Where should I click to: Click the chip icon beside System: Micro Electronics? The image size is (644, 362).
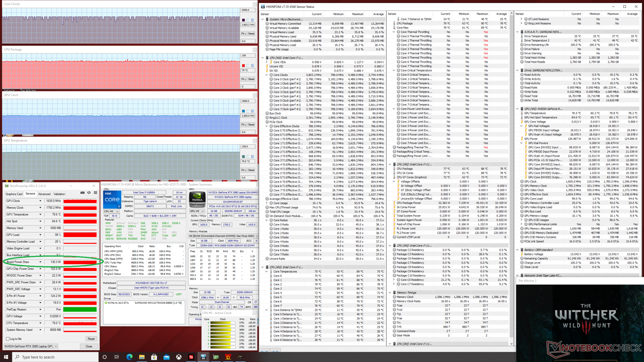coord(267,19)
